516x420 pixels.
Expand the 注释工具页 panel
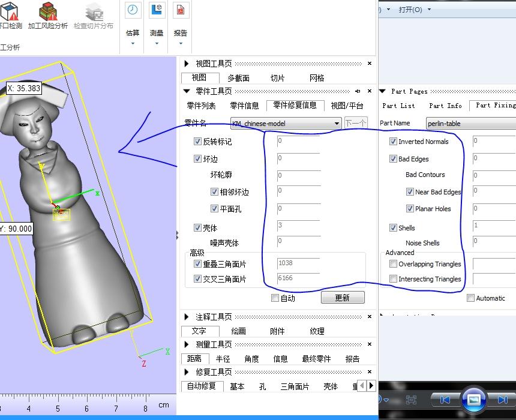[186, 317]
